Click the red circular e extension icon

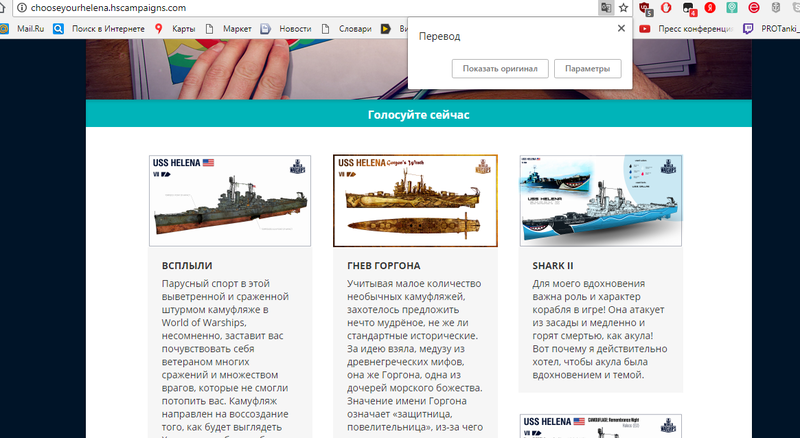coord(754,8)
